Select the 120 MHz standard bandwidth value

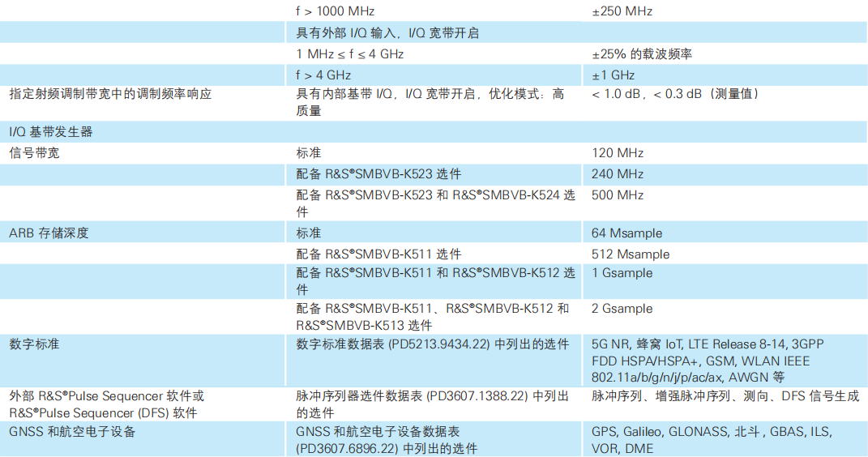pos(618,153)
